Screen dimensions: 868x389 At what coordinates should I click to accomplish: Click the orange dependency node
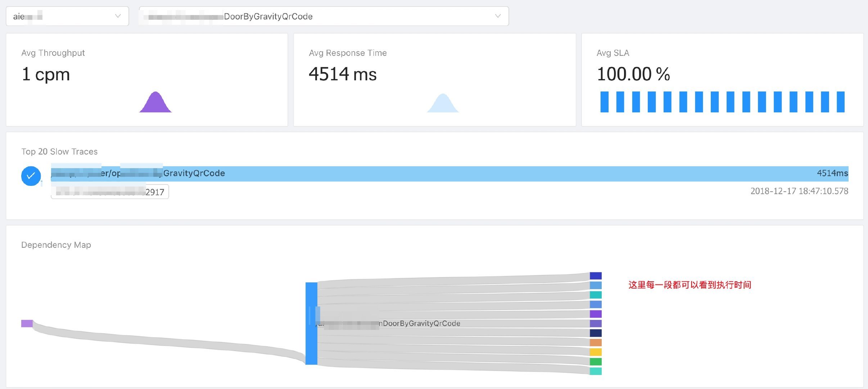[x=596, y=343]
